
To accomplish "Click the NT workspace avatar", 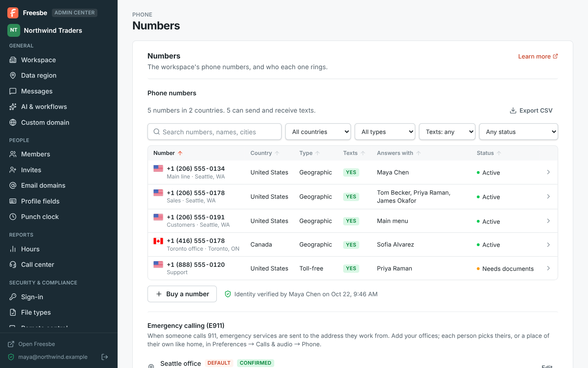I will 14,30.
